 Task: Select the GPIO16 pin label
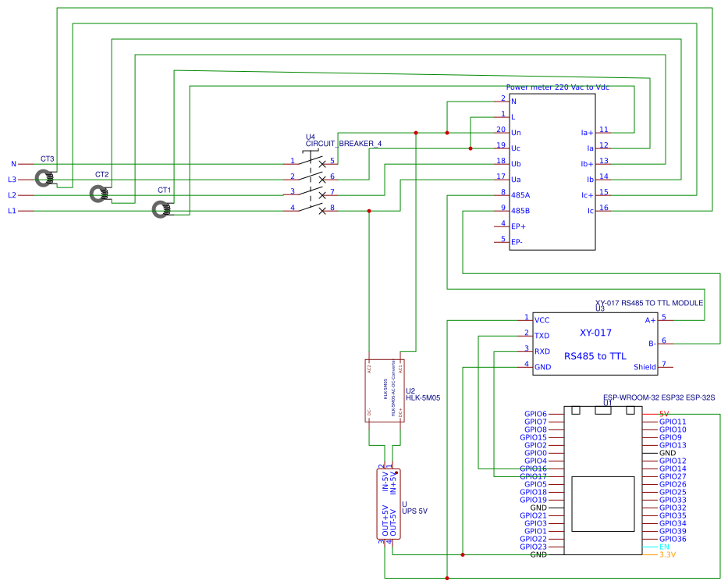(x=534, y=469)
